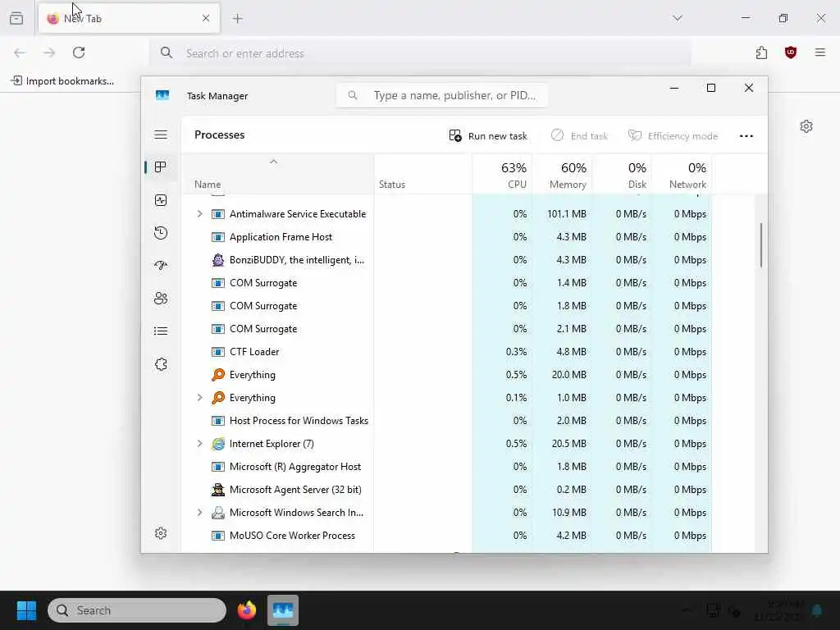Select Processes page icon in sidebar

pos(161,167)
